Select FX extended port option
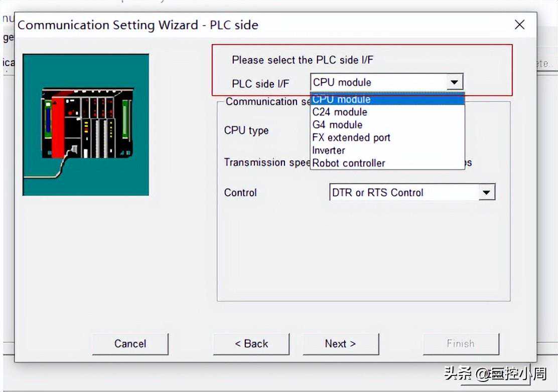The image size is (558, 392). click(x=387, y=137)
